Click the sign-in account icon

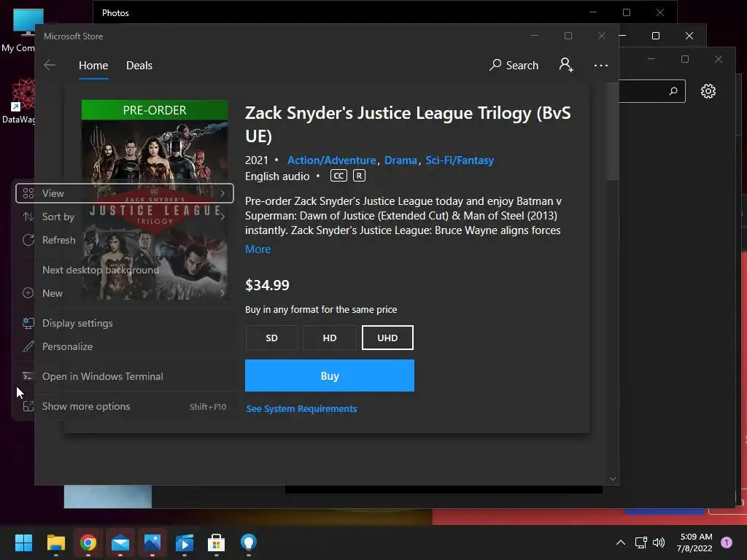566,65
